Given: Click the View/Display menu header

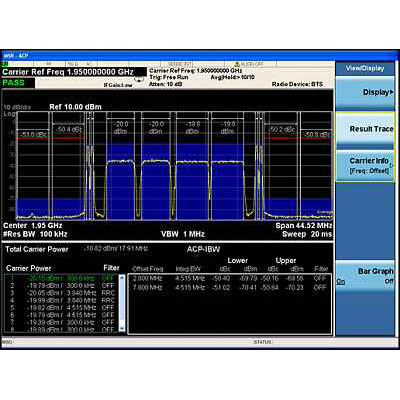Looking at the screenshot, I should (365, 68).
